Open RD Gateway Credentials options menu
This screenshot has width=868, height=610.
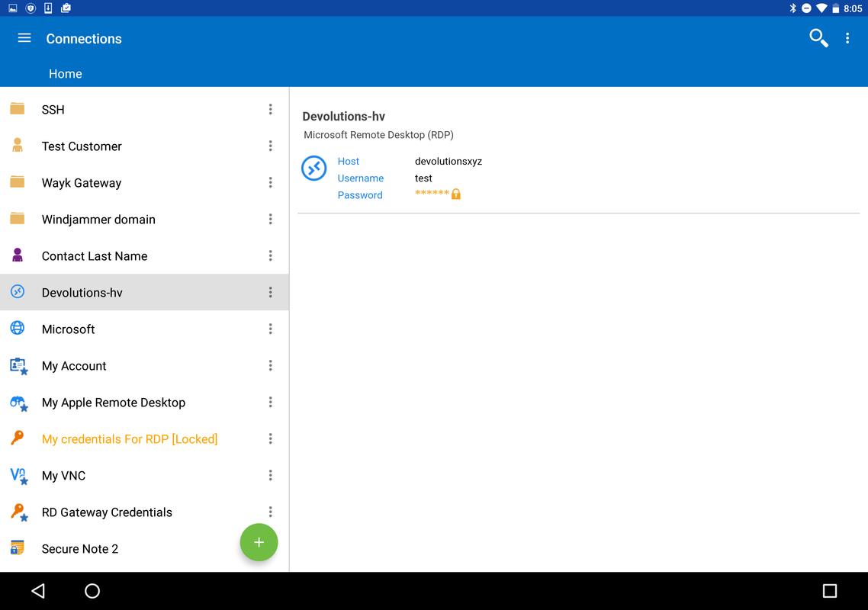coord(270,512)
